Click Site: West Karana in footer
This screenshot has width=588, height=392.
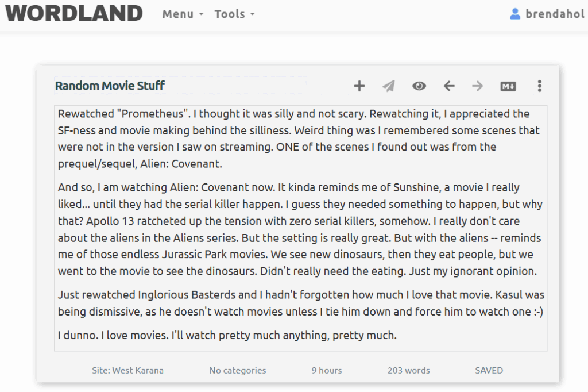coord(127,371)
